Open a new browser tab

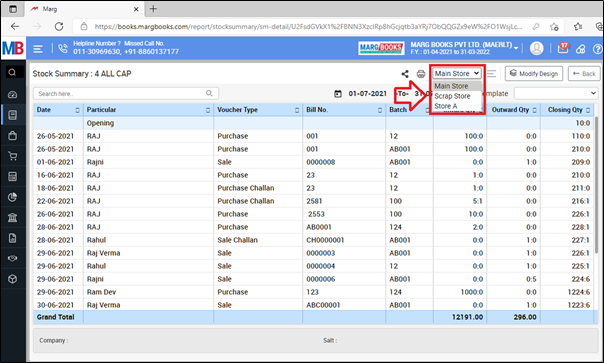coord(153,9)
